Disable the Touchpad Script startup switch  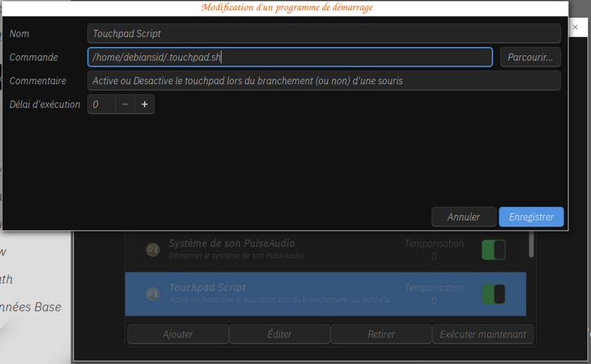click(x=493, y=294)
